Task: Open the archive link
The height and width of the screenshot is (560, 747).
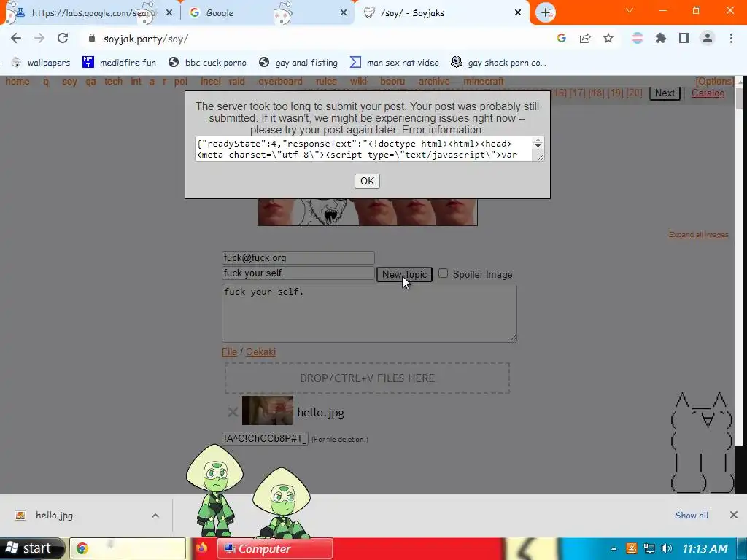Action: click(433, 82)
